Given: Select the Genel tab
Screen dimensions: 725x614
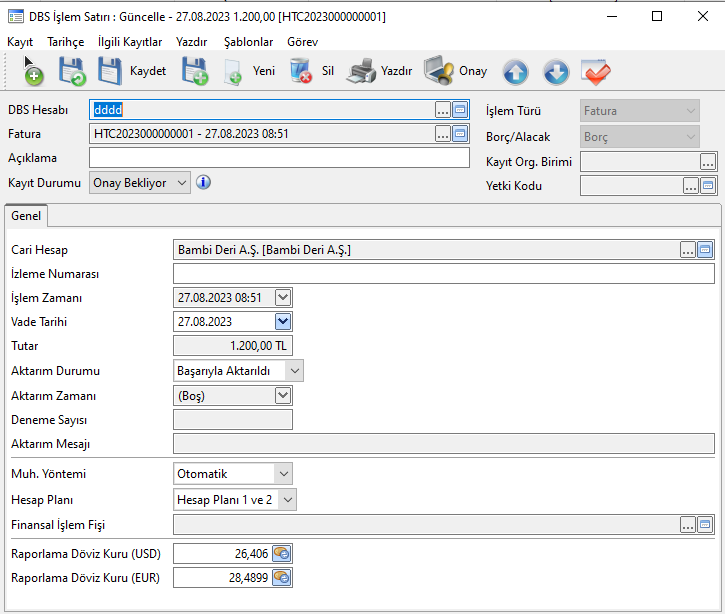Looking at the screenshot, I should [x=26, y=216].
